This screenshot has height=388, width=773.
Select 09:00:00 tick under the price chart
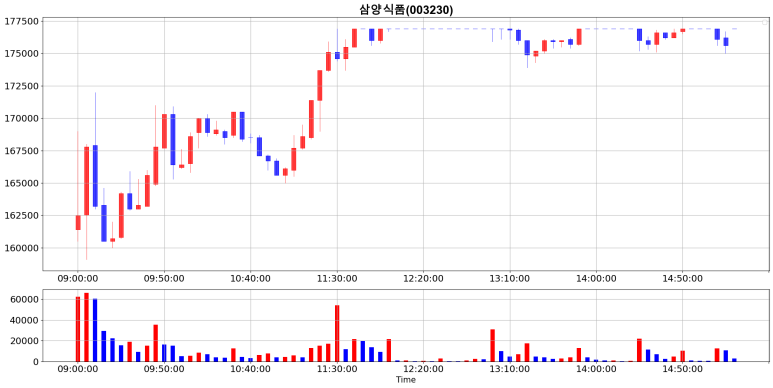click(x=78, y=279)
